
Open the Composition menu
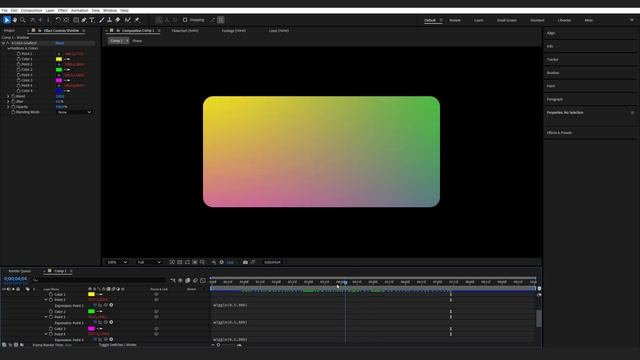31,10
